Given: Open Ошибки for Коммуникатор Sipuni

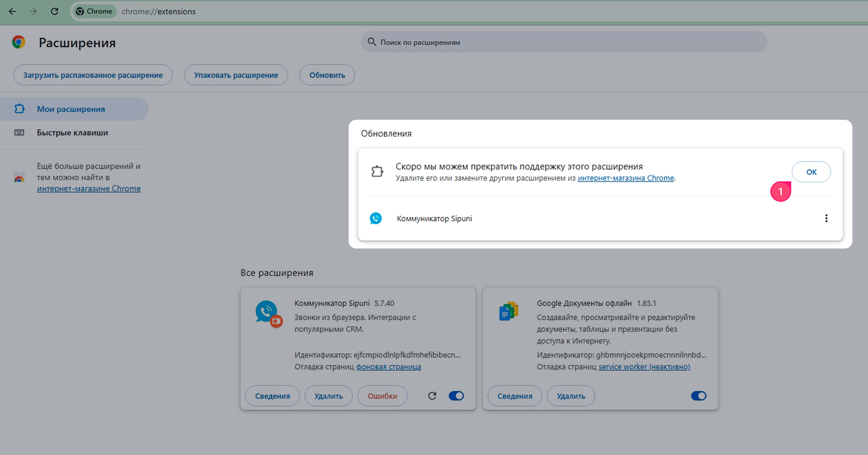Looking at the screenshot, I should pyautogui.click(x=382, y=396).
